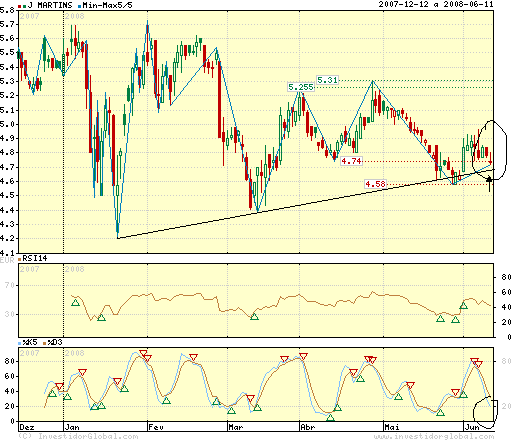The width and height of the screenshot is (512, 440).
Task: Click the RSI green triangle closest to Jun
Action: tap(464, 306)
